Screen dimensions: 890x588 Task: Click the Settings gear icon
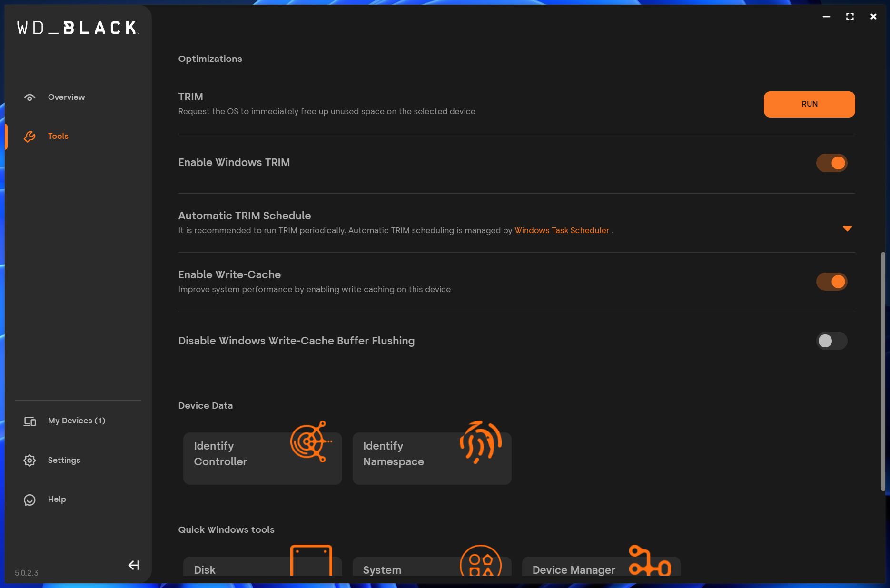[x=30, y=461]
